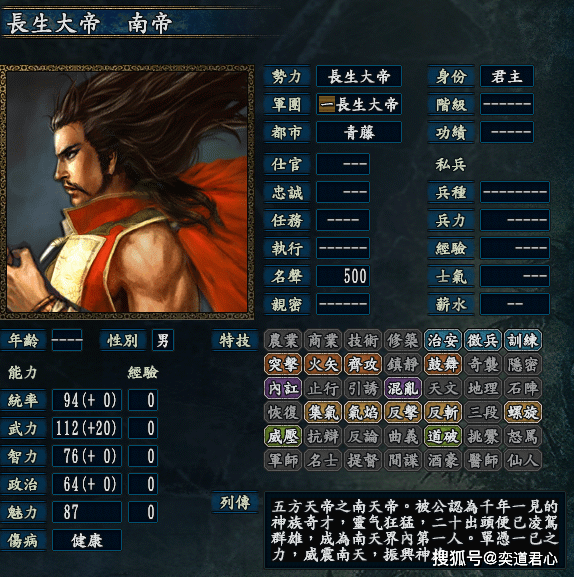Select the 突擊 skill badge
This screenshot has height=577, width=574.
point(283,364)
